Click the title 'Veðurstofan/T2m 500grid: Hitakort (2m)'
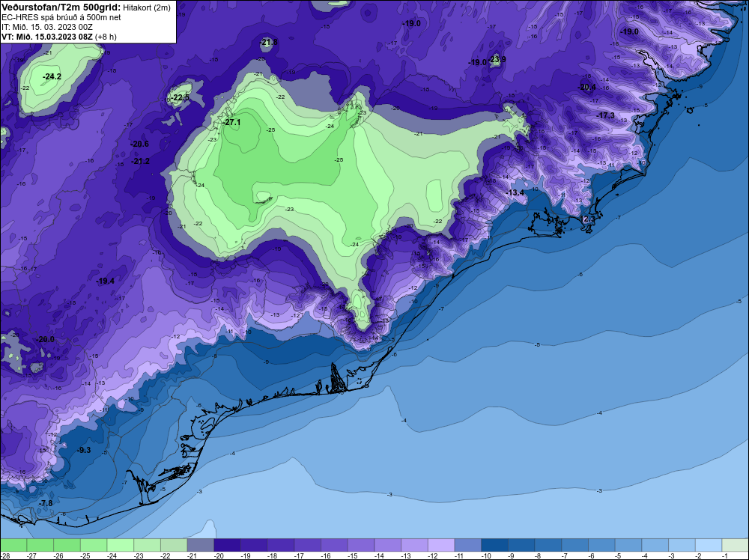 85,7
